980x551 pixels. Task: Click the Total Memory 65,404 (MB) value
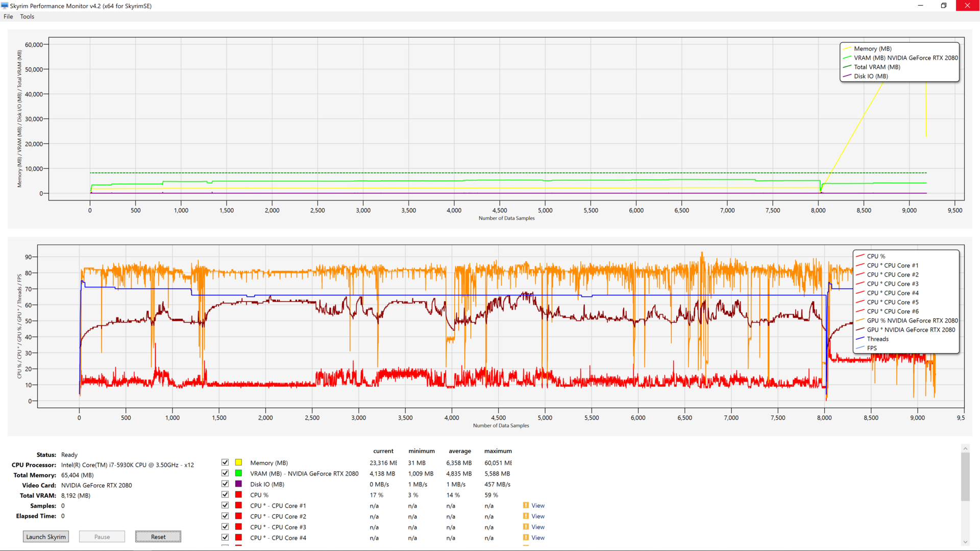tap(78, 475)
